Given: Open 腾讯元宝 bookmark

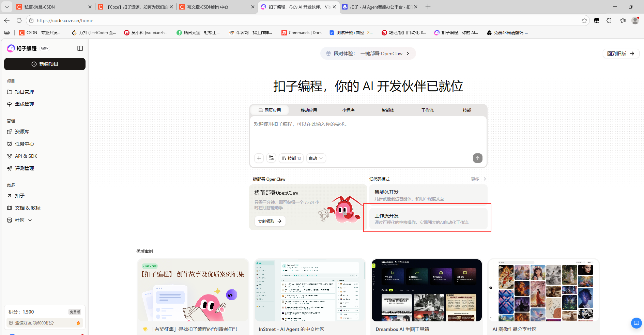Looking at the screenshot, I should coord(198,33).
